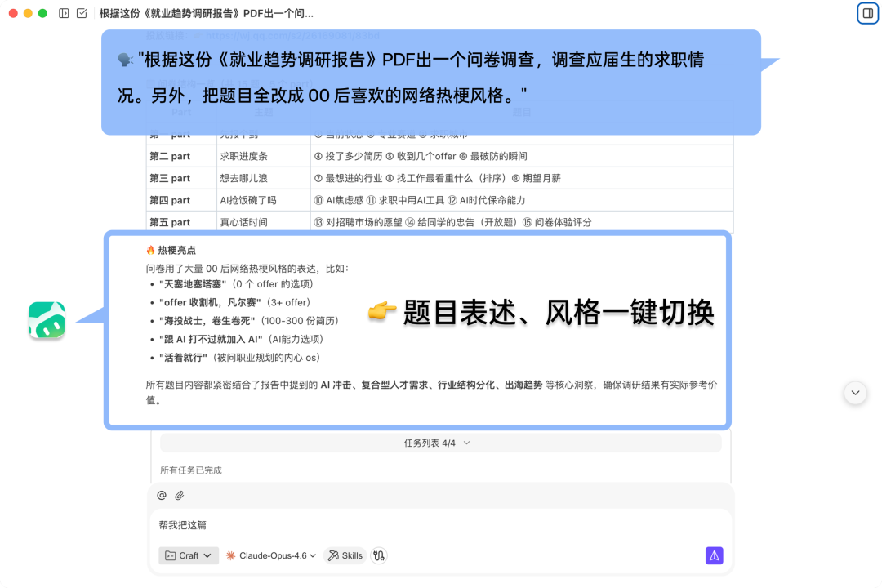Select the 第三 part table cell
882x588 pixels.
tap(181, 178)
